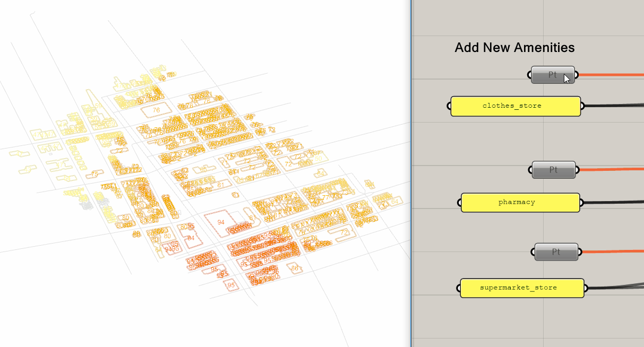Click orange wire leaving the middle Pt component
This screenshot has width=644, height=347.
coord(611,170)
